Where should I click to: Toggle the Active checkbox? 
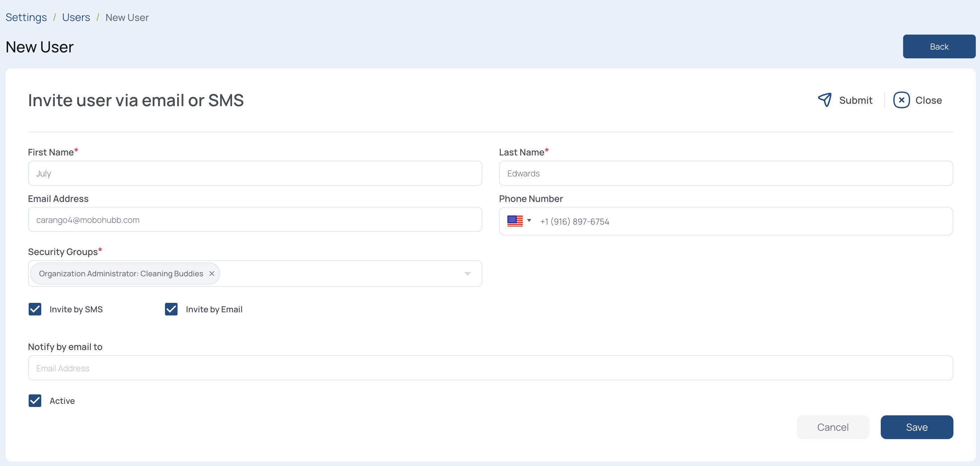click(35, 400)
